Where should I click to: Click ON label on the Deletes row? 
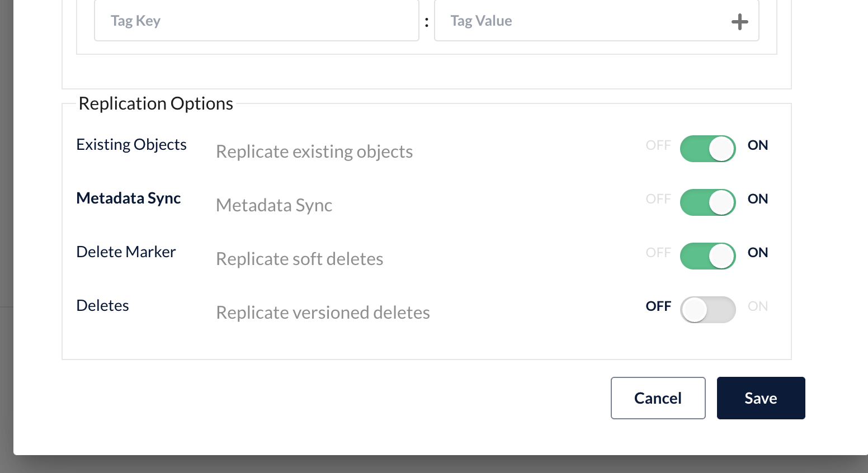757,306
